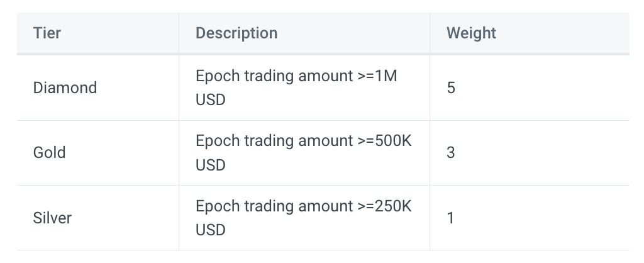Click the ">=500K" threshold text
The width and height of the screenshot is (644, 263).
click(384, 141)
